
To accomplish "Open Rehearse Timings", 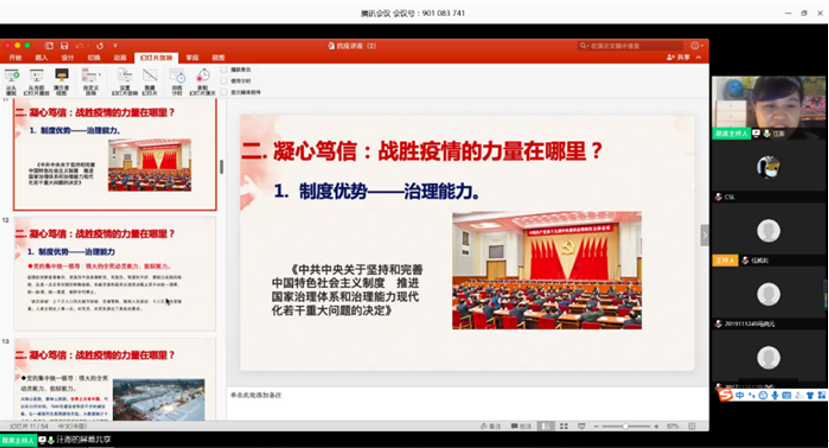I will tap(177, 81).
